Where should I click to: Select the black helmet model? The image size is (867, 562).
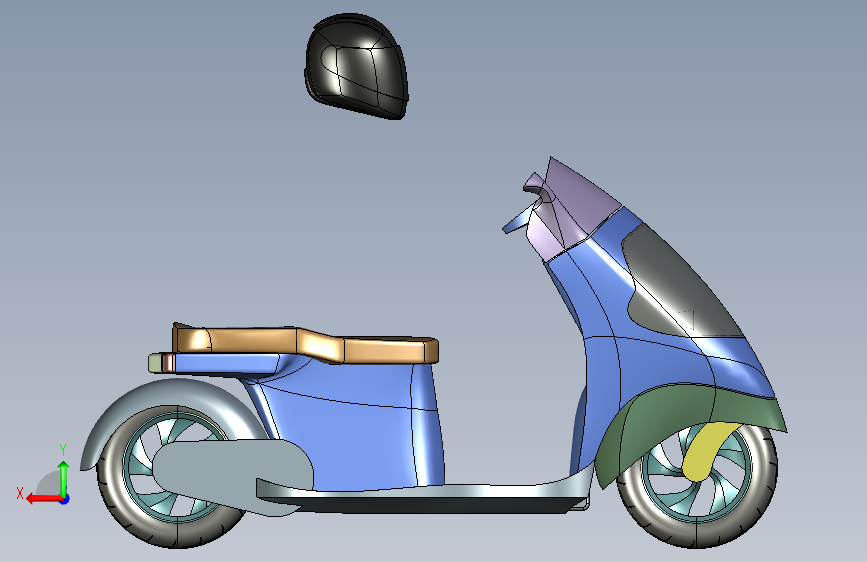pyautogui.click(x=357, y=66)
